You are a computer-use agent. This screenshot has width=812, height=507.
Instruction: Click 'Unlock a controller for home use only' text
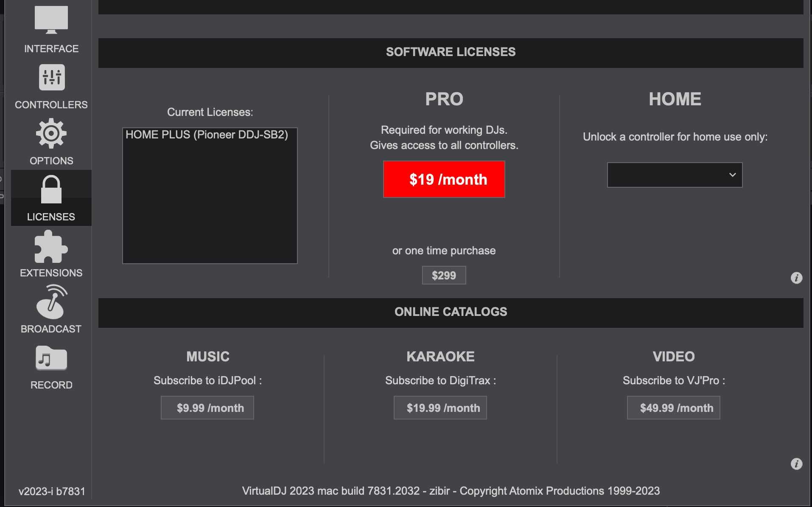(675, 137)
